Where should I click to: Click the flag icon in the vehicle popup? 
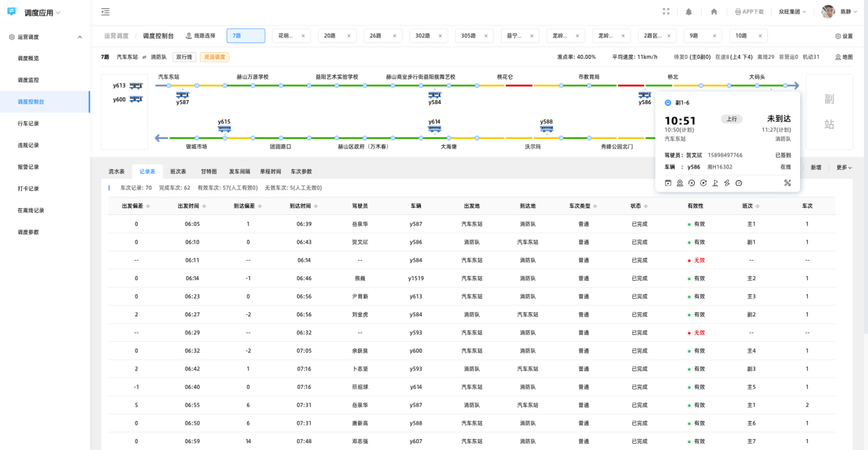click(715, 183)
